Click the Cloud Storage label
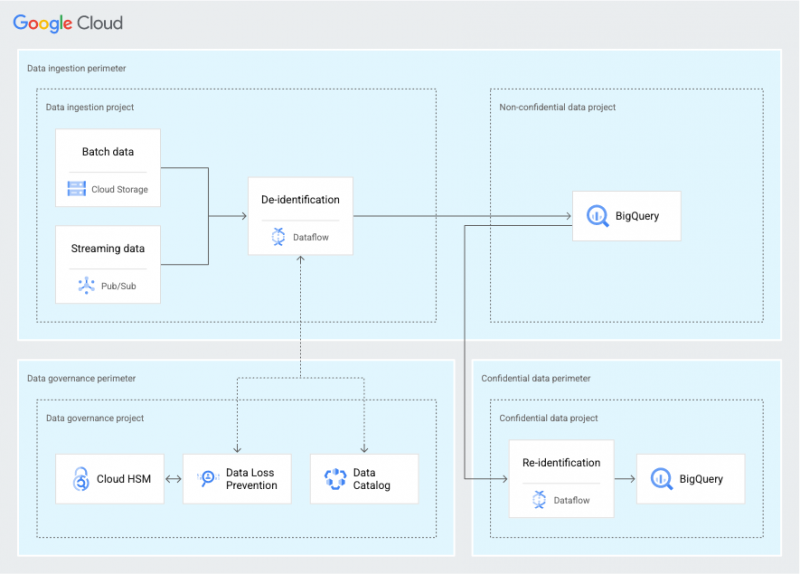 point(119,189)
